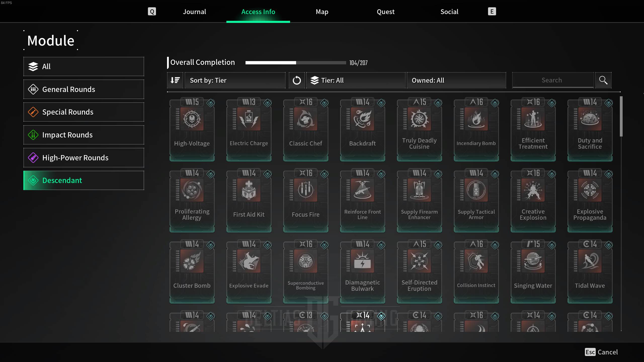Select the Explosive Evade module

(249, 272)
